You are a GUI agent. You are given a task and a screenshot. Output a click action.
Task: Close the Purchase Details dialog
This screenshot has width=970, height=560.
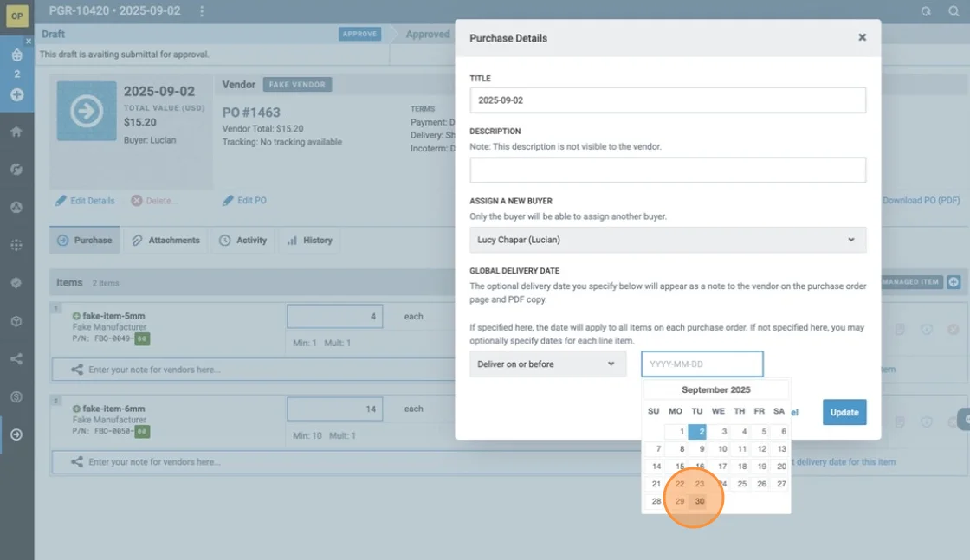pos(862,37)
